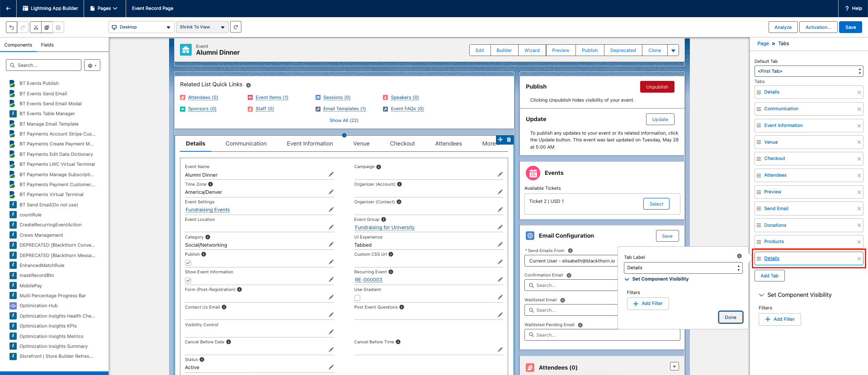Toggle the Use Gradient checkbox
Viewport: 868px width, 375px height.
pos(357,298)
